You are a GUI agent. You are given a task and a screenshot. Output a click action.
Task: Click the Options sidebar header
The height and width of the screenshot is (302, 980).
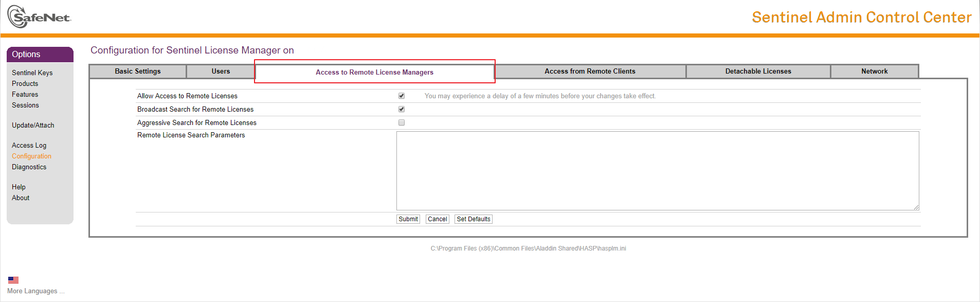[x=40, y=55]
